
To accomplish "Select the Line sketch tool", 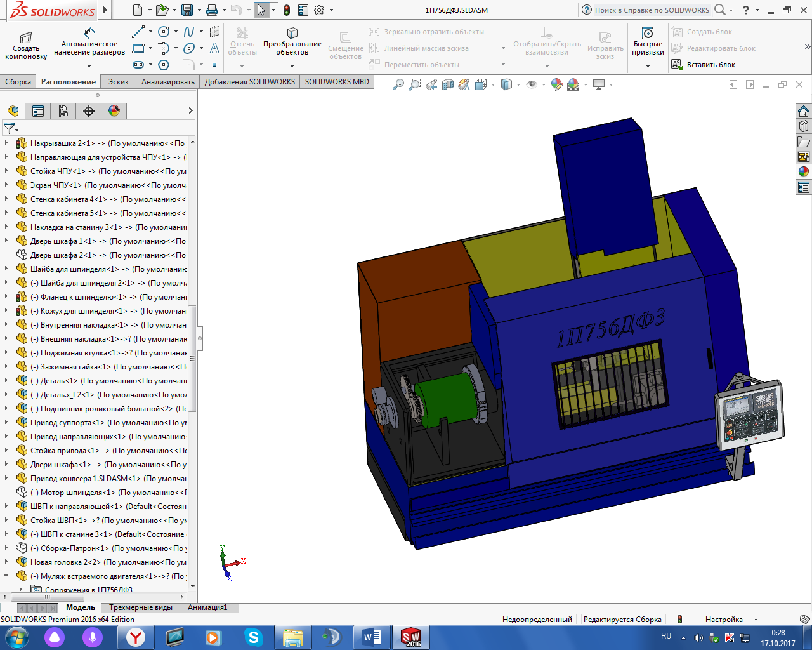I will click(x=138, y=32).
